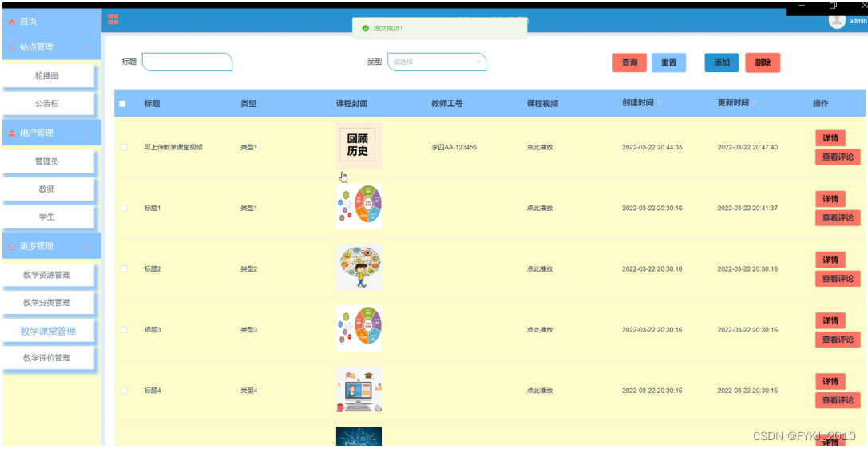Click the 重置 reset button
The width and height of the screenshot is (868, 449).
pyautogui.click(x=668, y=62)
